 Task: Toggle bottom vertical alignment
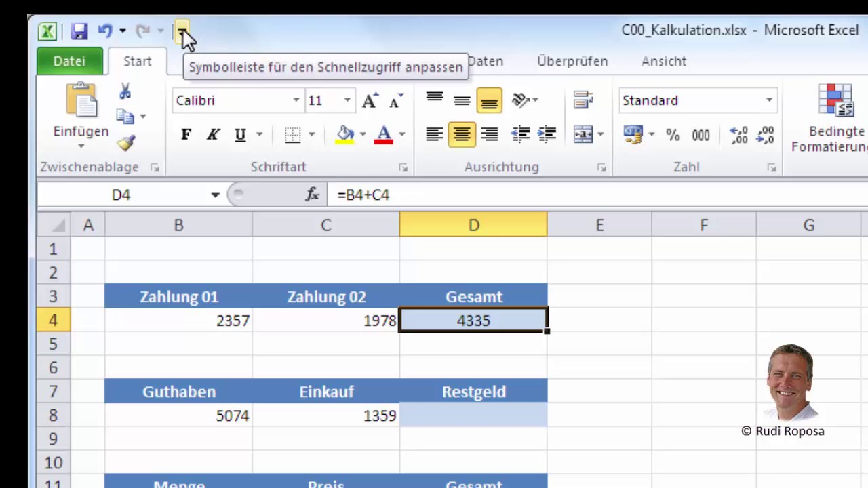[x=489, y=100]
